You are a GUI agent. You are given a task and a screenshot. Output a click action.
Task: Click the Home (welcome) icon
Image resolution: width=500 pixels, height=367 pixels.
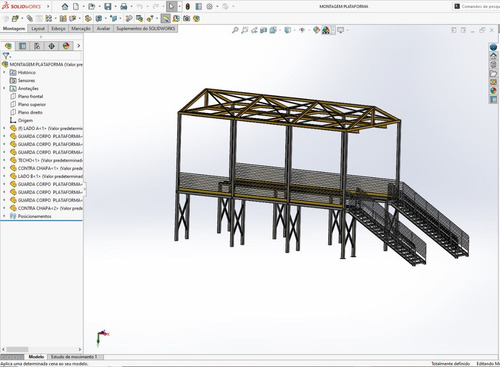(x=65, y=6)
